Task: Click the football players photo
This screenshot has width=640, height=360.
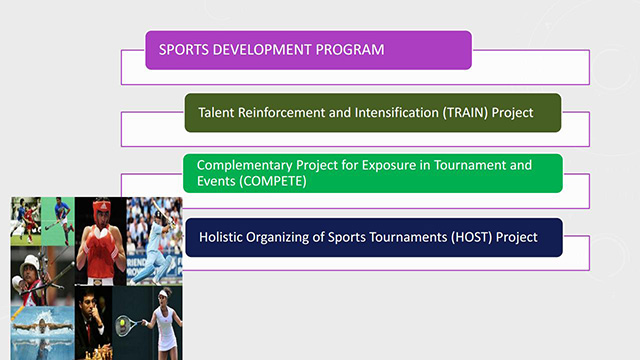Action: pos(26,221)
